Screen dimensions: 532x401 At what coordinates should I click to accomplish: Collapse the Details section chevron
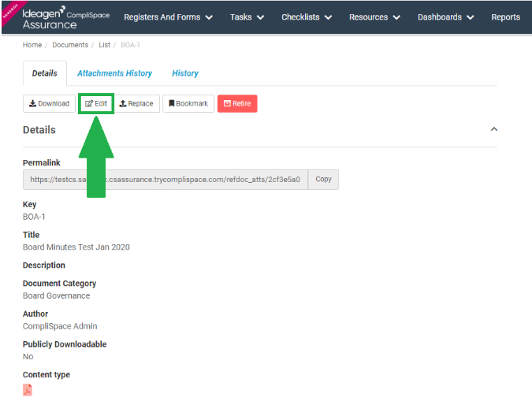(494, 129)
